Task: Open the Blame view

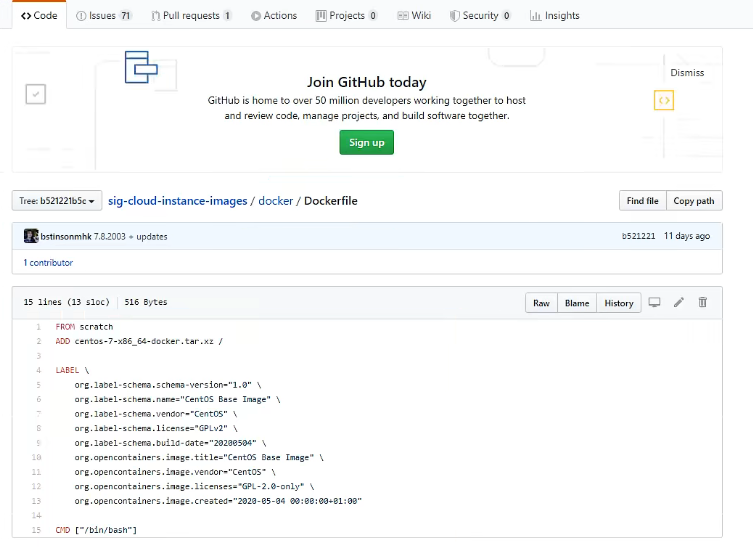Action: click(577, 303)
